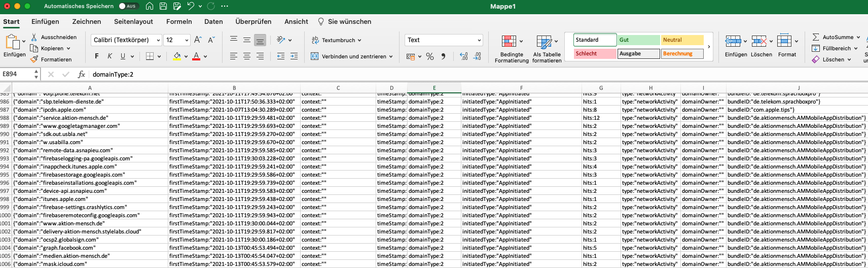Apply percent style icon
Screen dimensions: 868x268
click(430, 56)
